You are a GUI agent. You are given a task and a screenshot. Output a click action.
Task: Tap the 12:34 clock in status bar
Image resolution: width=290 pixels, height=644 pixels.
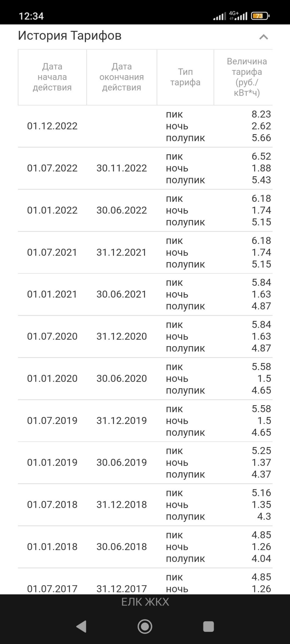click(31, 16)
